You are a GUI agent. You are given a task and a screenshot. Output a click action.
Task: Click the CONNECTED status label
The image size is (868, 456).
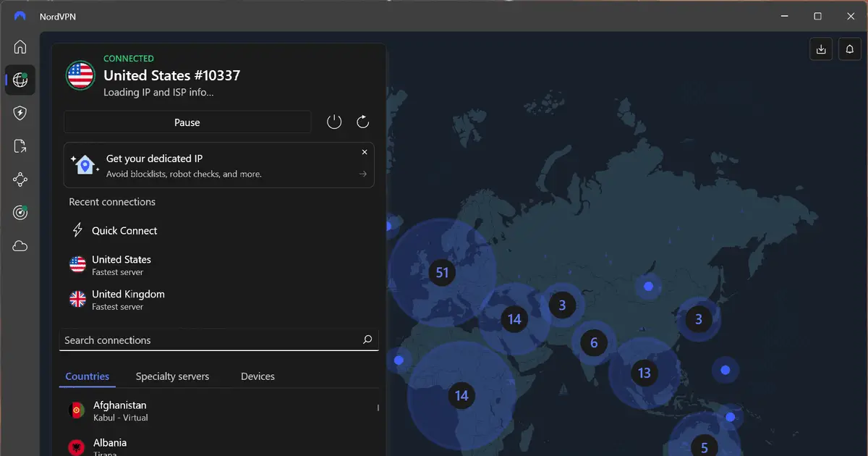pos(129,59)
